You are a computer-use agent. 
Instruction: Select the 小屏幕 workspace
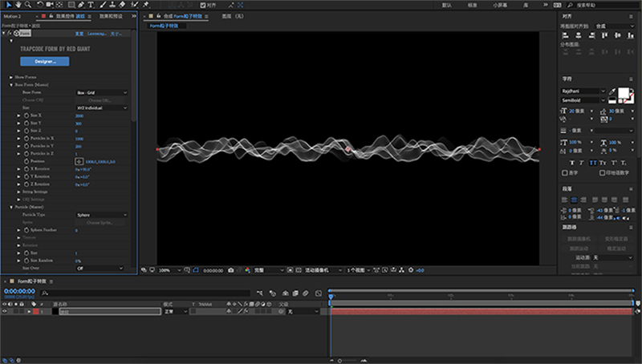(x=499, y=5)
